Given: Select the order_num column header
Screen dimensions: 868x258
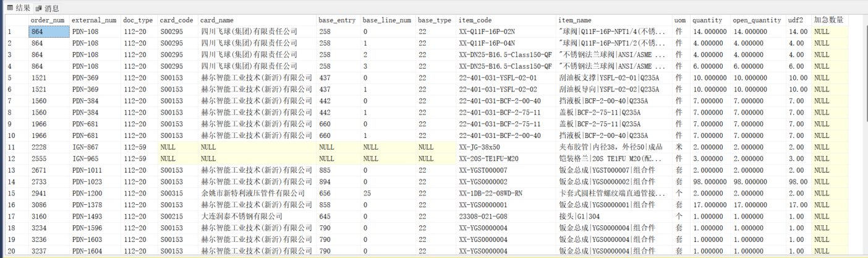Looking at the screenshot, I should [49, 20].
